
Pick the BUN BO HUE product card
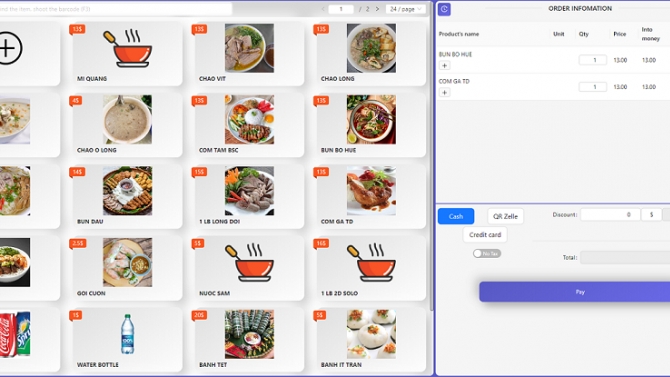371,124
